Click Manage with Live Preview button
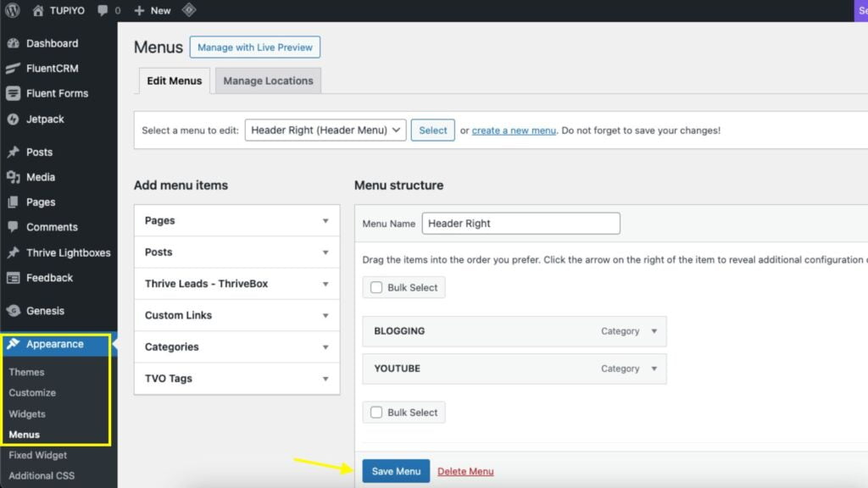Viewport: 868px width, 488px height. [x=254, y=47]
